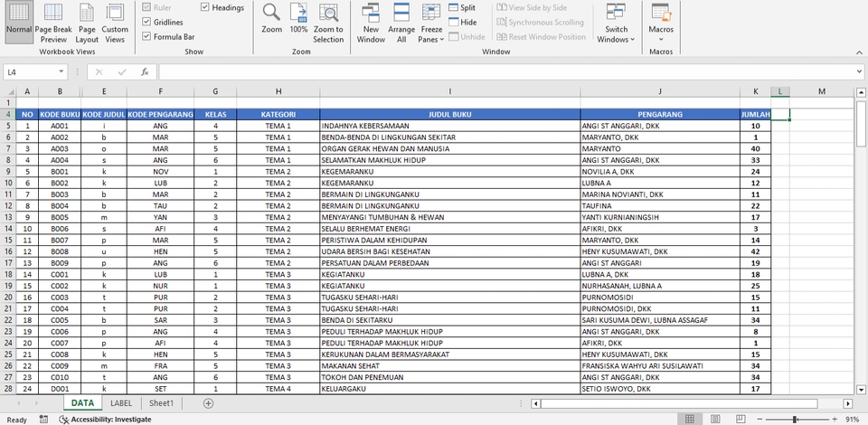The image size is (868, 425).
Task: Select cell MAKANAN SEHAT
Action: coord(449,366)
